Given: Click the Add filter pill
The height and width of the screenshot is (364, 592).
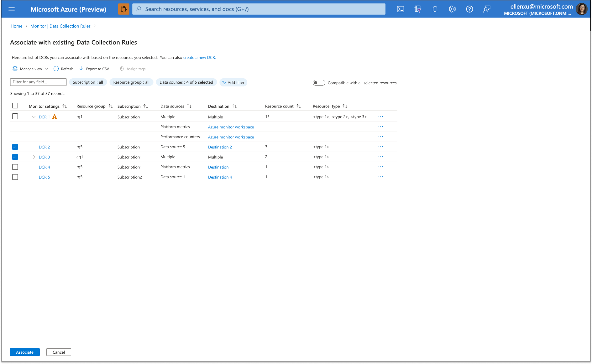Looking at the screenshot, I should click(233, 82).
